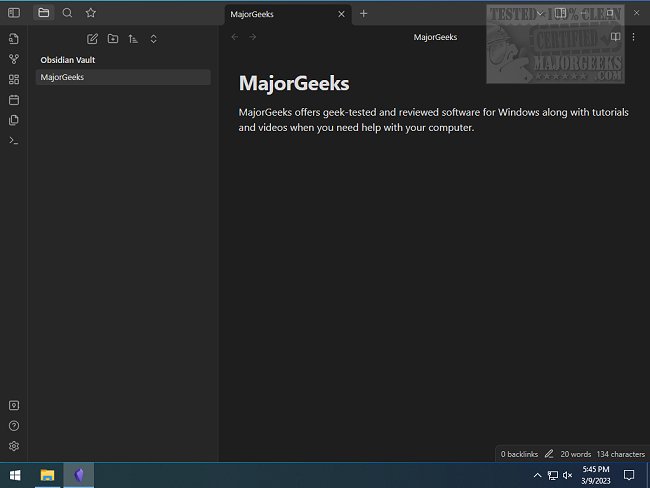Open the starred bookmarks pane
650x488 pixels.
(x=91, y=13)
